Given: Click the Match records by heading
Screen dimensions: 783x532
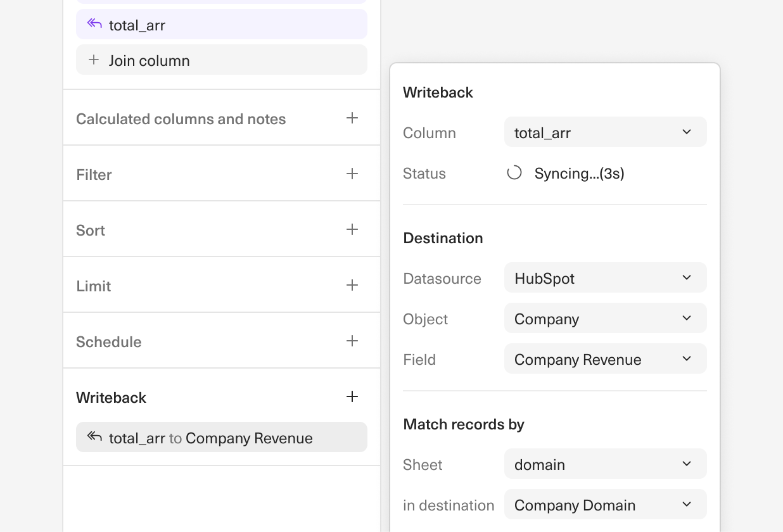Looking at the screenshot, I should [x=464, y=424].
